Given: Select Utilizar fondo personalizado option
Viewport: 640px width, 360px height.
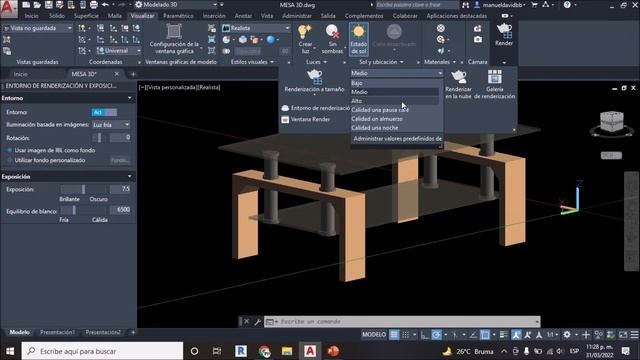Looking at the screenshot, I should 10,160.
